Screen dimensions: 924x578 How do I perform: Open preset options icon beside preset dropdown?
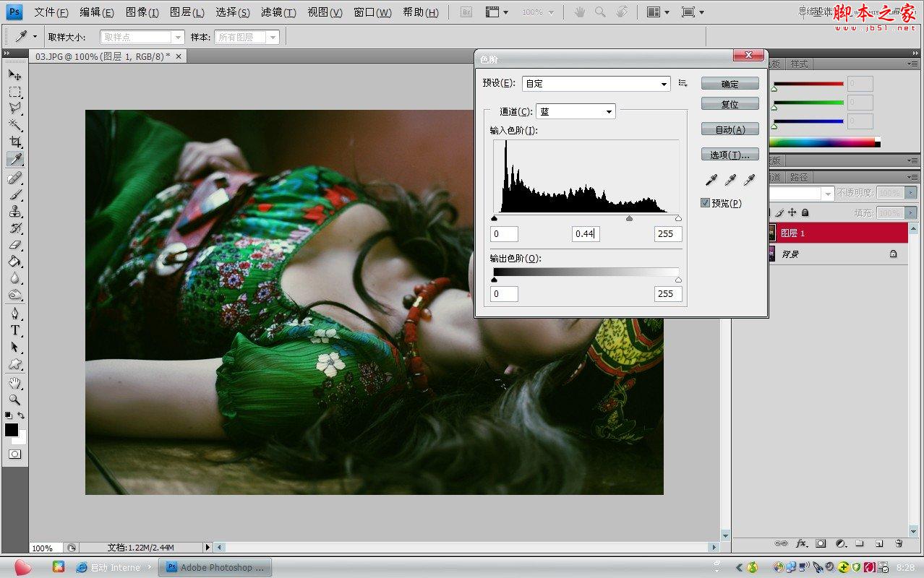point(683,84)
